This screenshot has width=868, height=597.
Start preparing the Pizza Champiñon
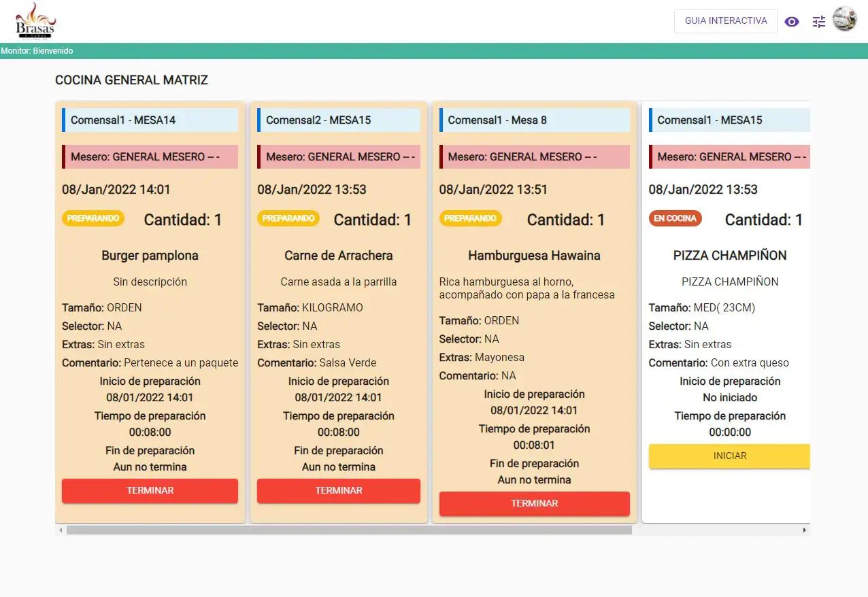(x=729, y=456)
